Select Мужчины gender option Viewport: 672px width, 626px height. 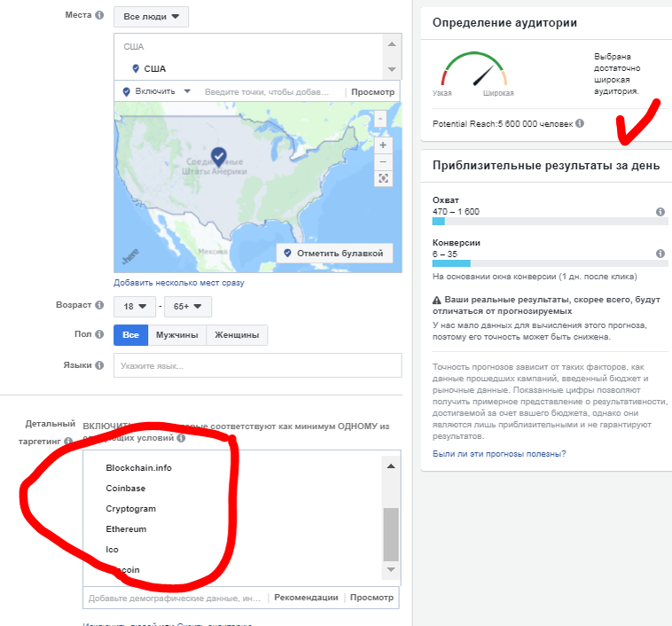177,335
